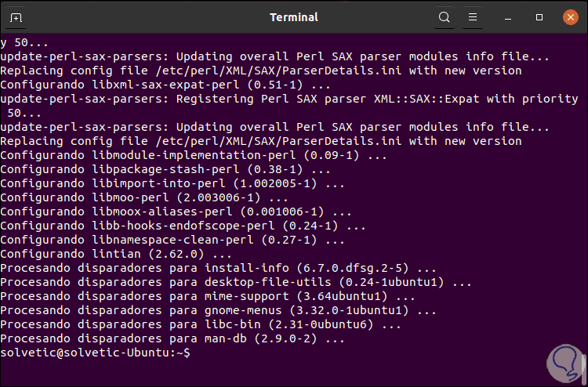Close the Terminal window
The image size is (588, 387).
point(568,17)
